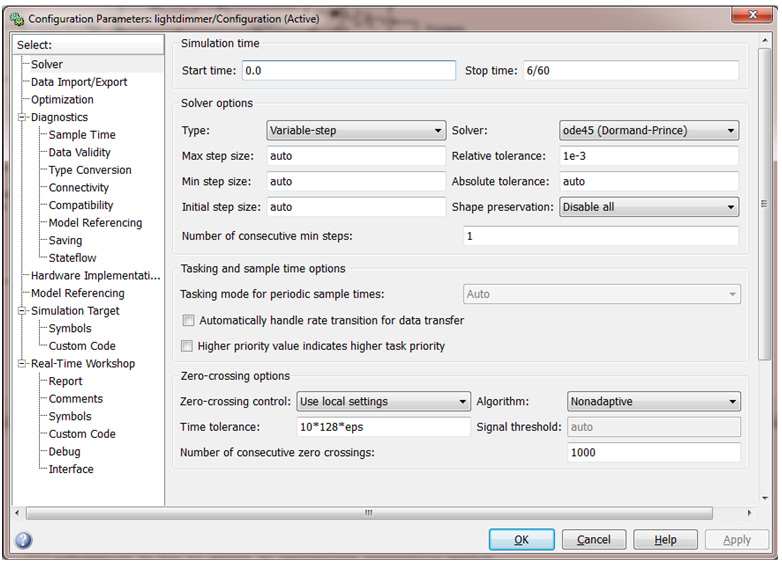This screenshot has height=562, width=782.
Task: Select Connectivity in the tree
Action: pos(78,188)
